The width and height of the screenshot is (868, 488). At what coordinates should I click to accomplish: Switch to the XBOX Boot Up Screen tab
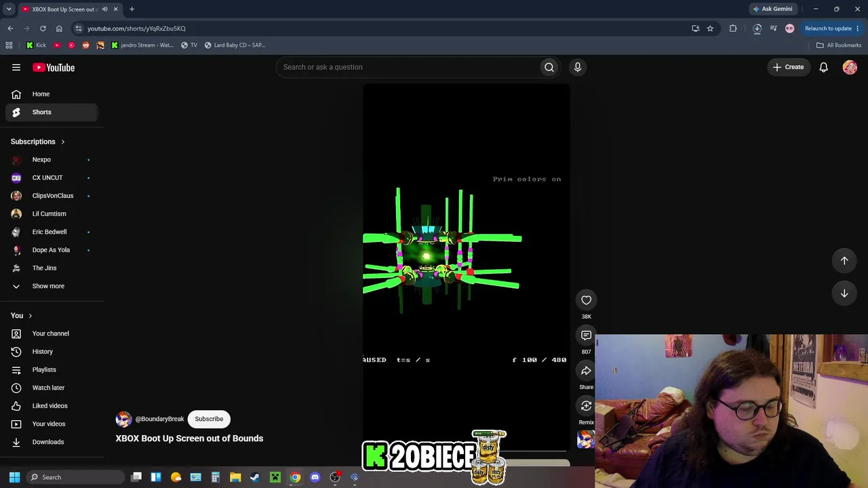click(x=70, y=9)
